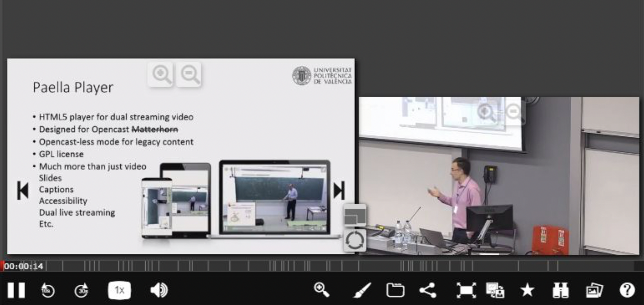The image size is (644, 305).
Task: Click the Universitat Politècnica de València logo
Action: click(x=322, y=75)
